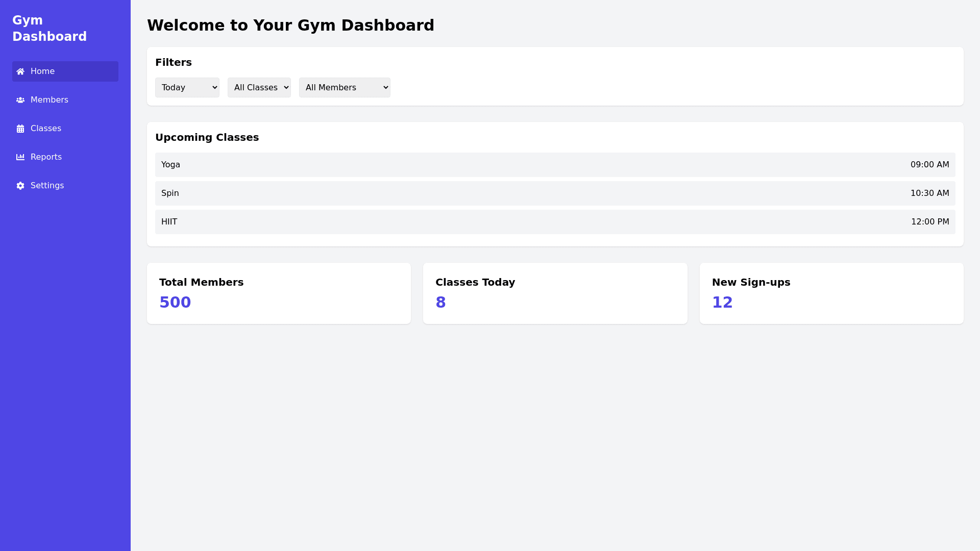Click the Gym Dashboard sidebar title
This screenshot has width=980, height=551.
(50, 29)
